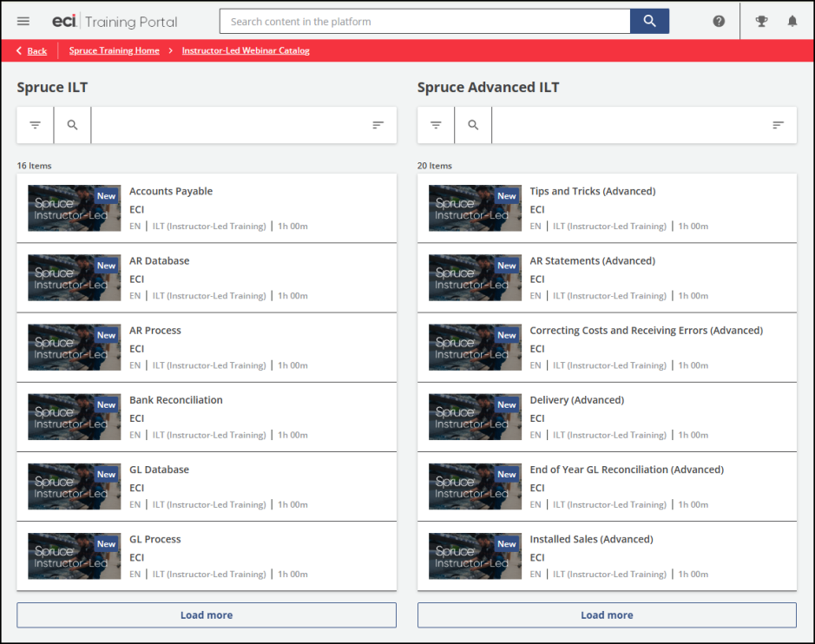The width and height of the screenshot is (815, 644).
Task: Click search icon in Spruce Advanced ILT list
Action: pyautogui.click(x=473, y=125)
